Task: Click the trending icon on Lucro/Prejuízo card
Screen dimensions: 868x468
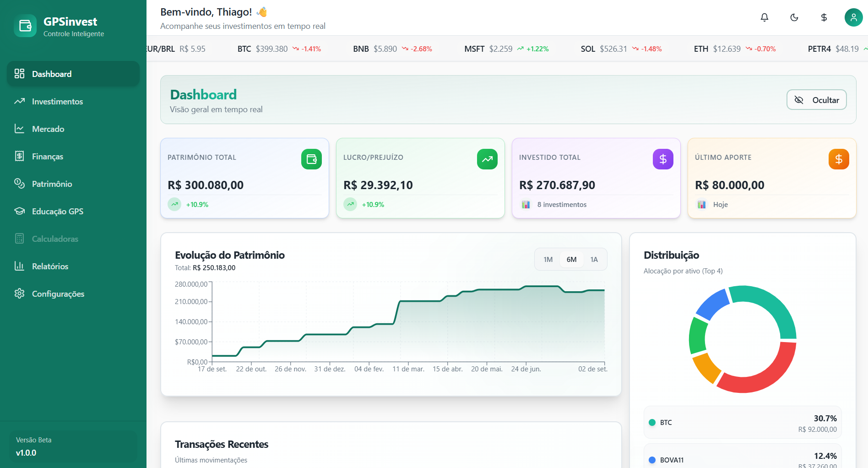Action: coord(487,159)
